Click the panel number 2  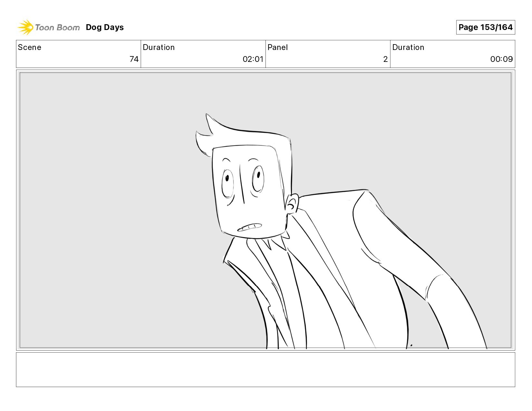coord(385,59)
